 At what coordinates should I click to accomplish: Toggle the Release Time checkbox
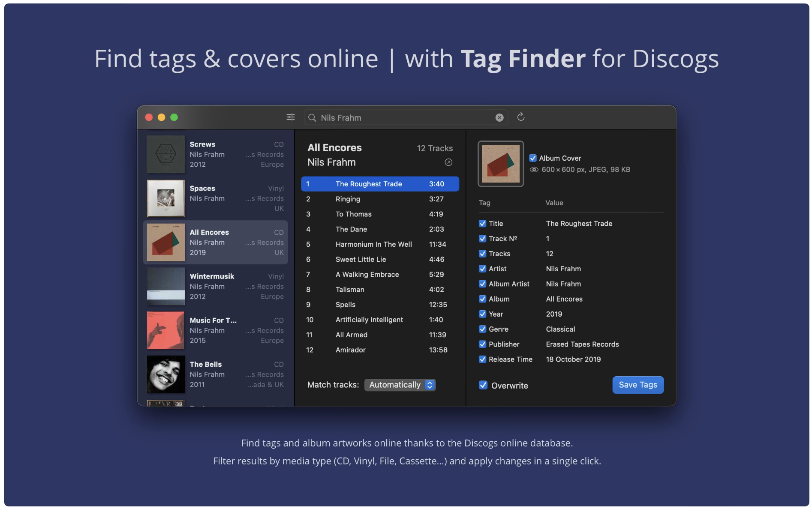point(482,359)
